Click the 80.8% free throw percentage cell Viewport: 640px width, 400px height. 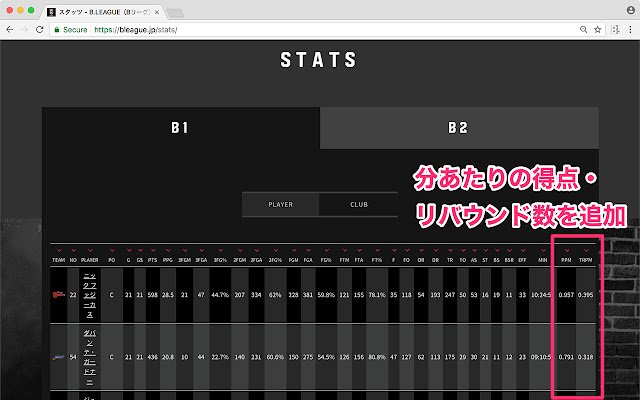377,357
